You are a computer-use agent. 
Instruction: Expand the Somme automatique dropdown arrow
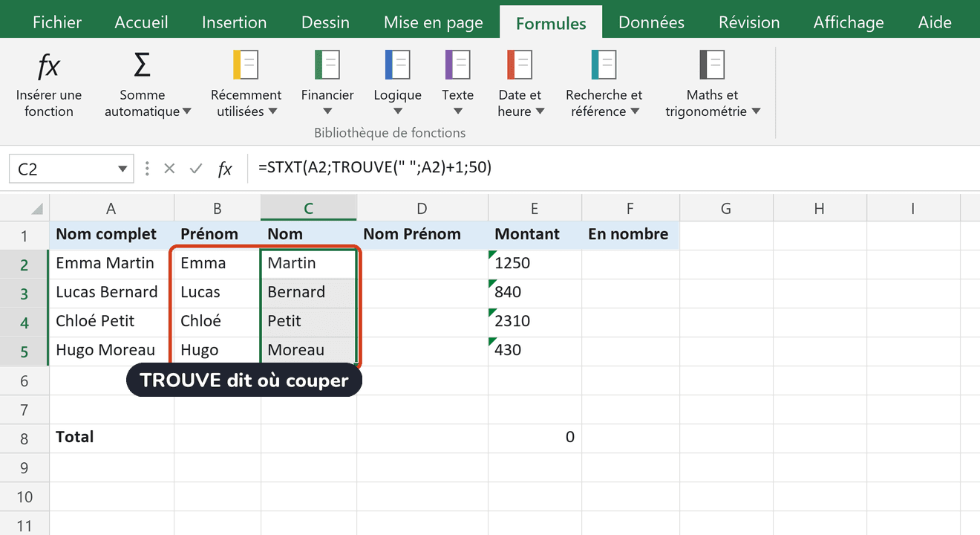[187, 111]
